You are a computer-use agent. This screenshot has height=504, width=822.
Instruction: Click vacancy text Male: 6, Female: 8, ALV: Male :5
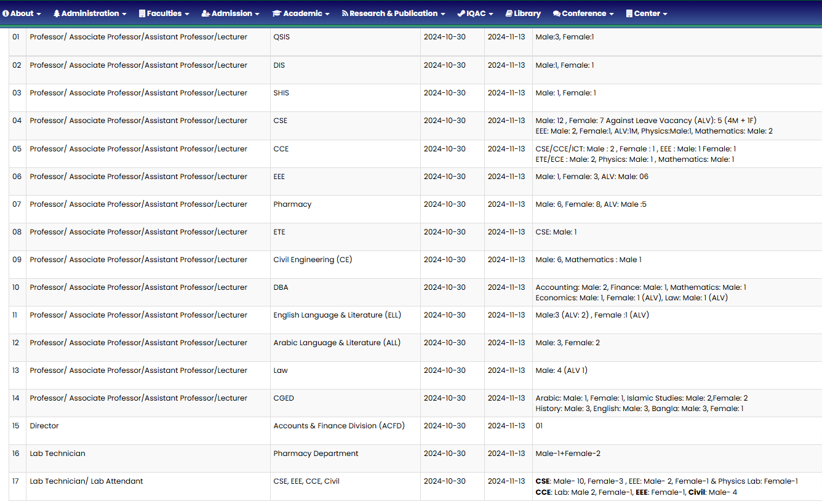tap(591, 204)
